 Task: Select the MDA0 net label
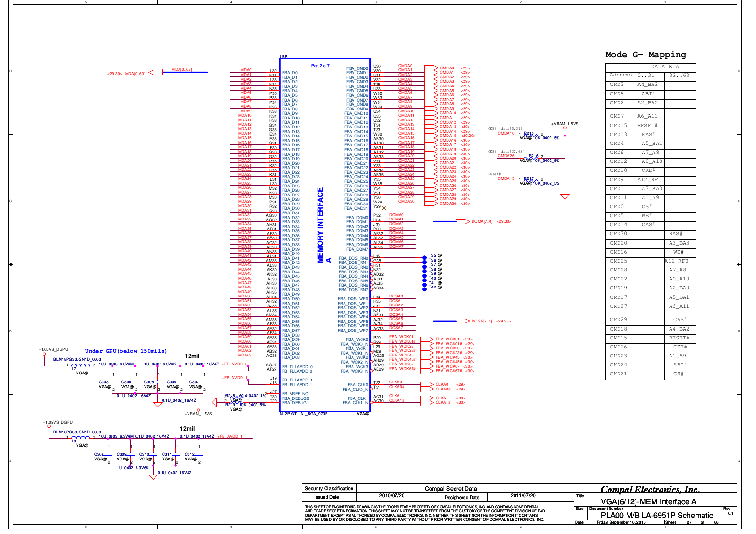click(246, 70)
